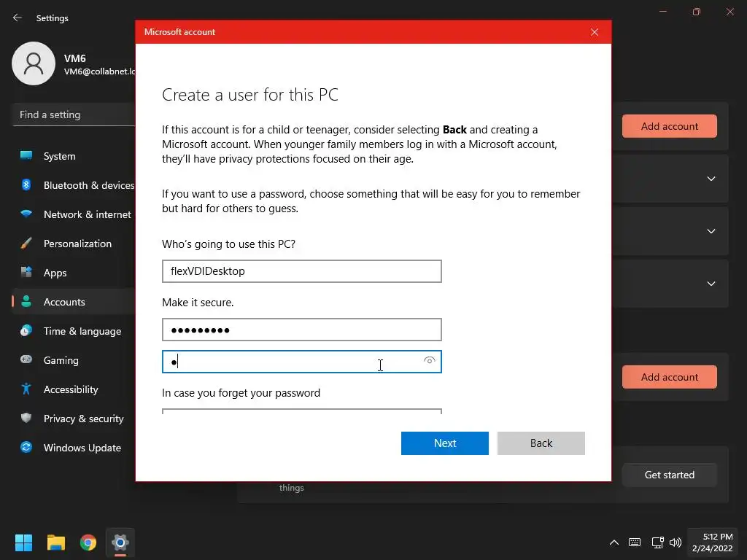The width and height of the screenshot is (747, 560).
Task: Click the username field containing flexVDIDesktop
Action: pyautogui.click(x=301, y=271)
